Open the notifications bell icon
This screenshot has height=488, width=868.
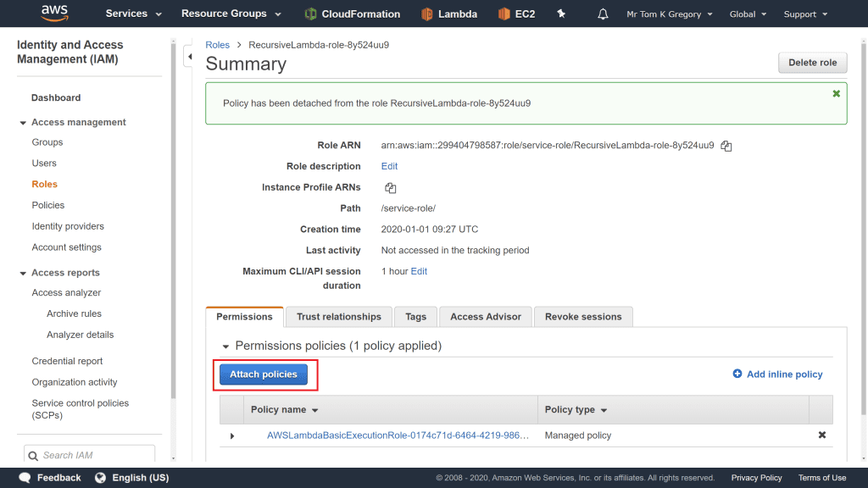pyautogui.click(x=603, y=14)
